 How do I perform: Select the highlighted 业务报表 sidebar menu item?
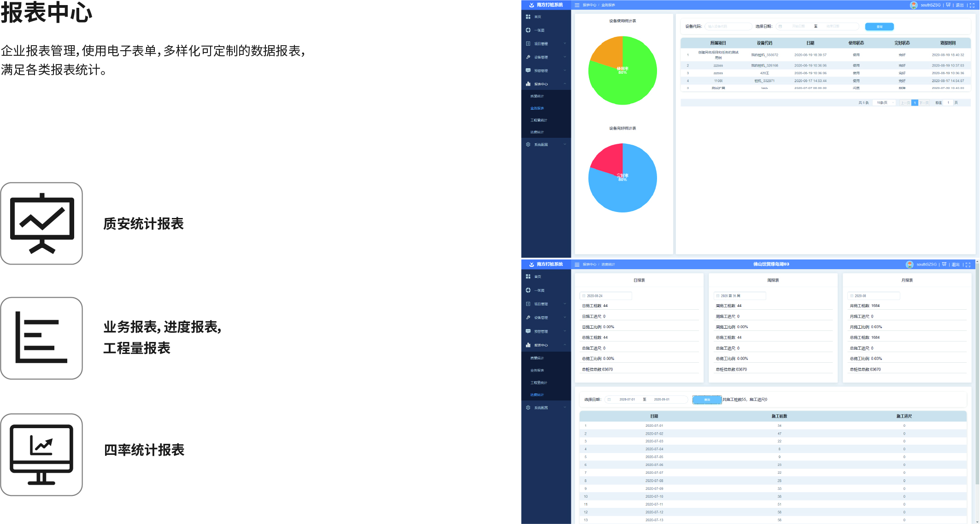point(537,108)
